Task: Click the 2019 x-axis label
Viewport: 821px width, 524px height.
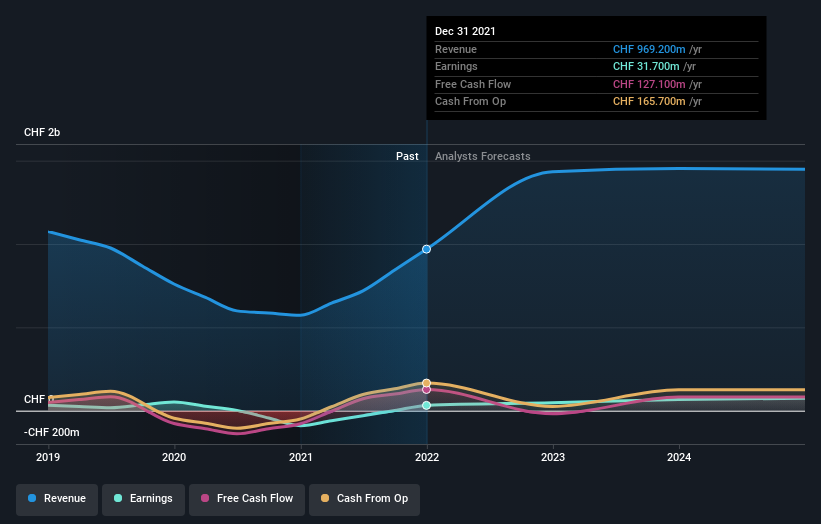Action: [x=48, y=457]
